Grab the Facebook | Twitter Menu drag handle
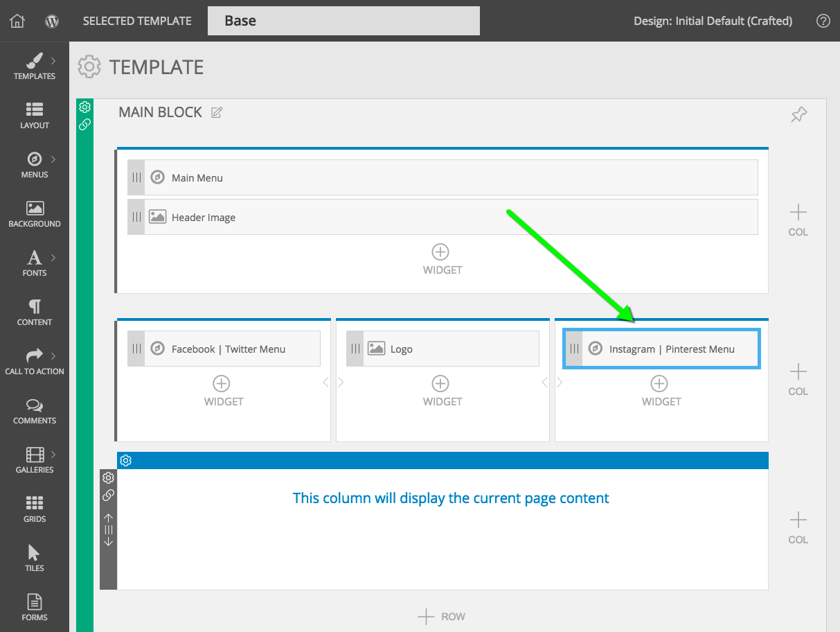The image size is (840, 632). tap(136, 349)
